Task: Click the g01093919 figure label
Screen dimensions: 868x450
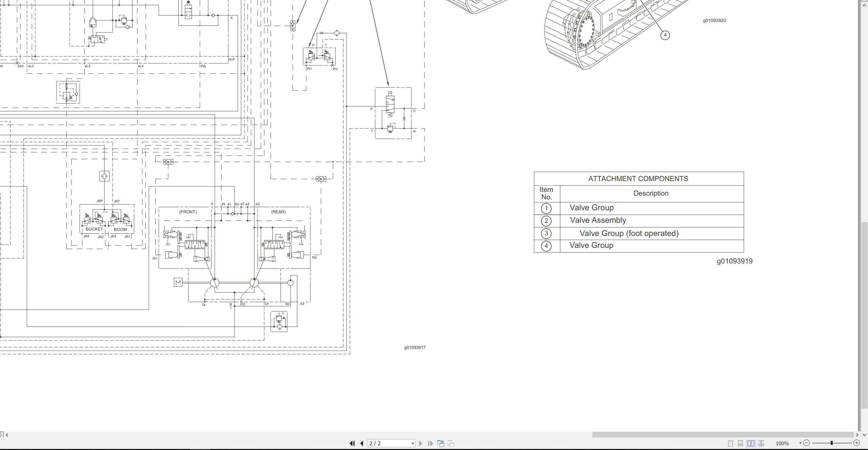Action: click(x=734, y=261)
